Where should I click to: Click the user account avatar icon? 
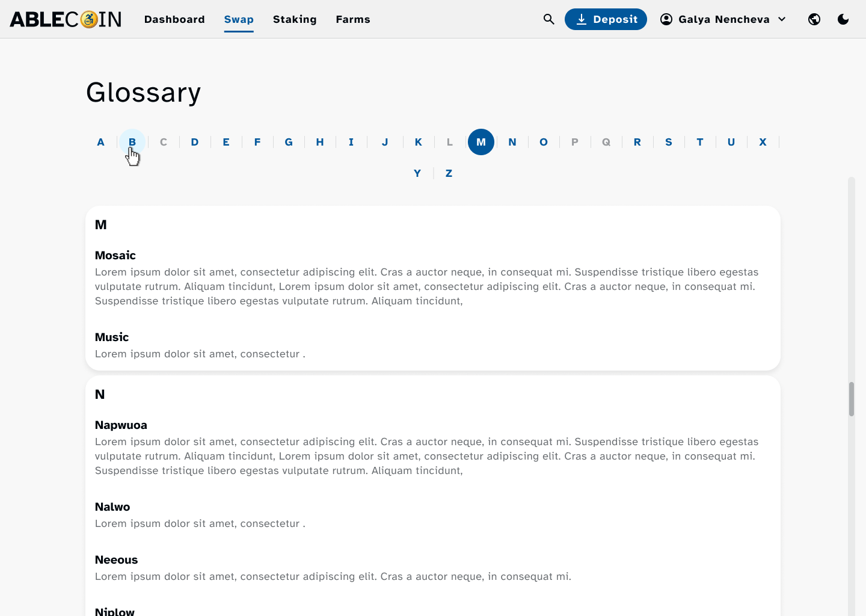click(666, 19)
